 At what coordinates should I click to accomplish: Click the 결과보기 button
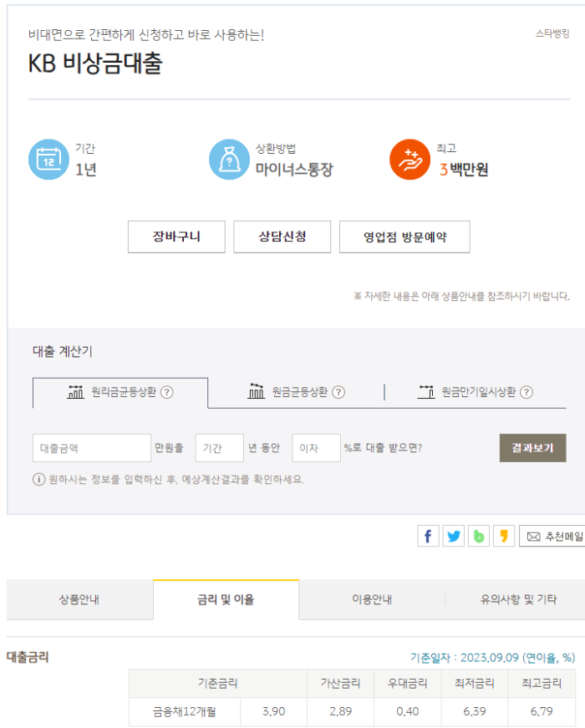click(532, 448)
